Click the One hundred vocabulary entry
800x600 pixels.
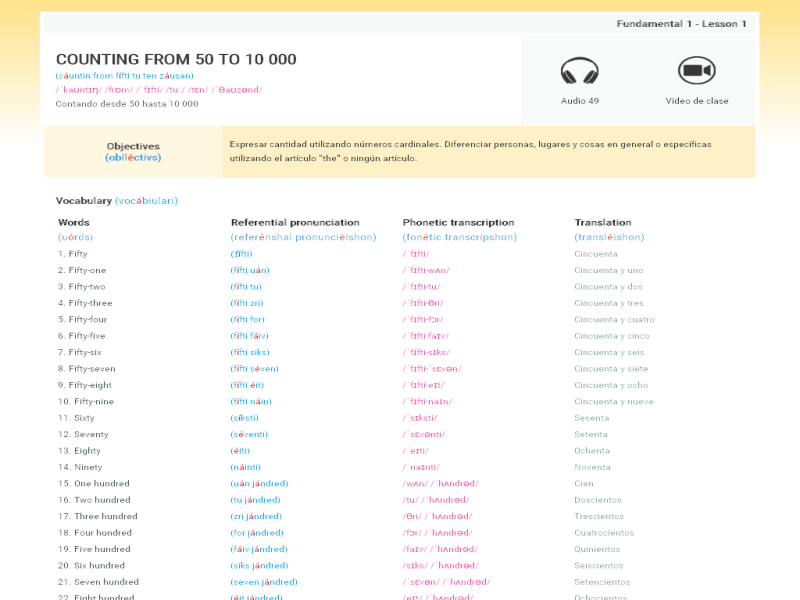tap(94, 484)
